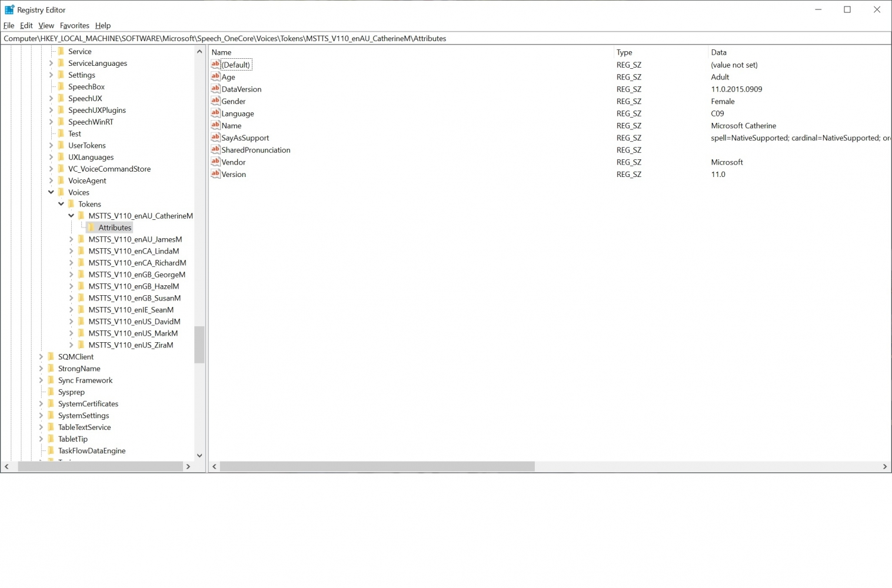Collapse the MSTTS_V110_enAU_CatherineM node
This screenshot has height=588, width=892.
(x=71, y=216)
